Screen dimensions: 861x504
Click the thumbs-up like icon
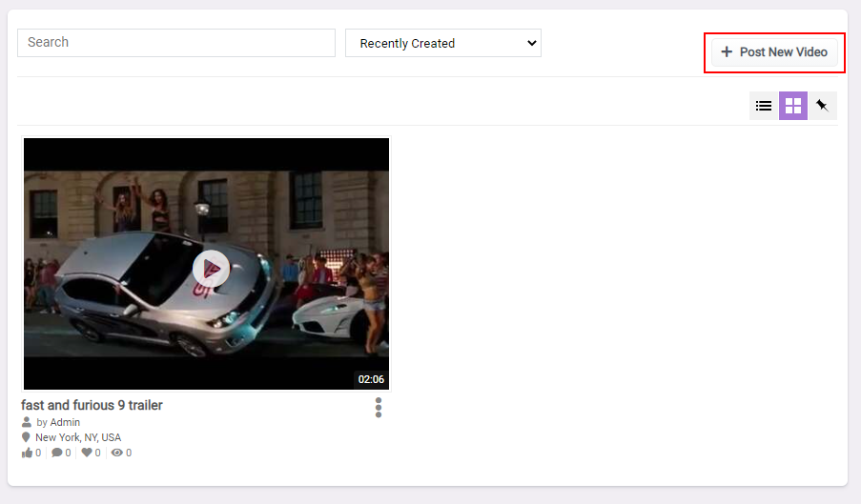pyautogui.click(x=27, y=453)
